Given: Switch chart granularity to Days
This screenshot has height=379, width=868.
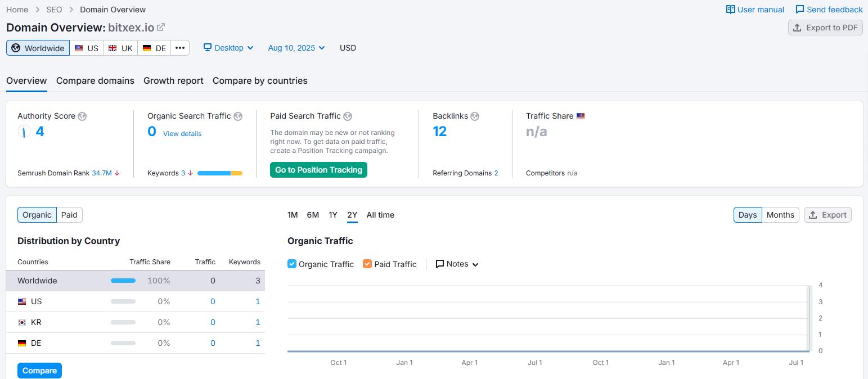Looking at the screenshot, I should click(x=748, y=215).
